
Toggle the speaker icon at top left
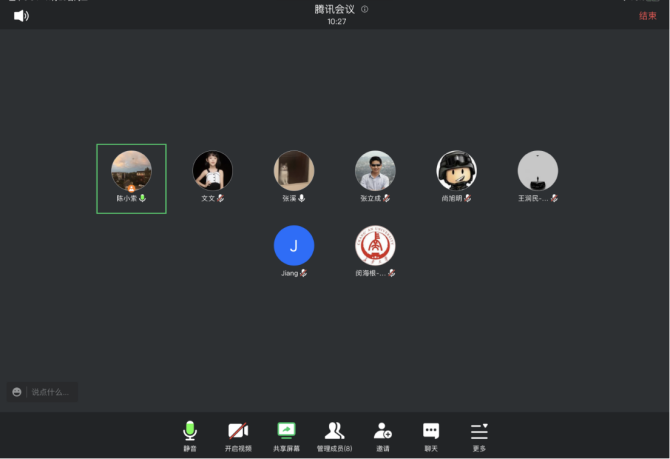(x=21, y=16)
